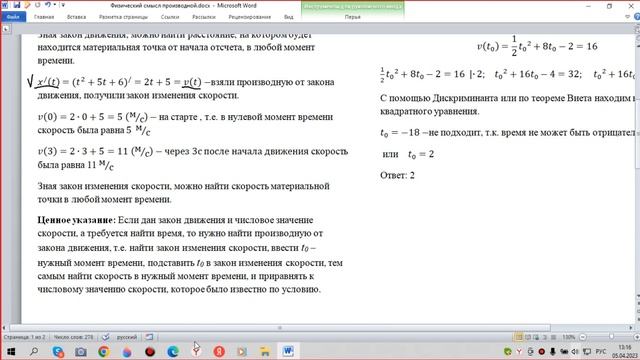This screenshot has width=640, height=360.
Task: Open word count 'Число слов: 278'
Action: [73, 337]
